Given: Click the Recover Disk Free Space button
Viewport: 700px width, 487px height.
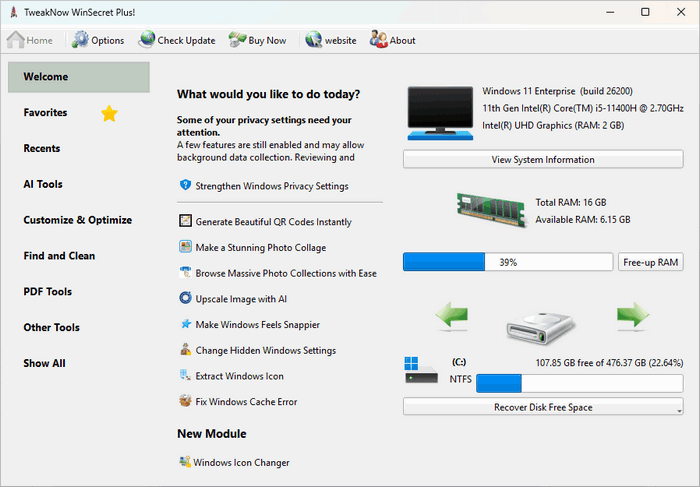Looking at the screenshot, I should 543,407.
